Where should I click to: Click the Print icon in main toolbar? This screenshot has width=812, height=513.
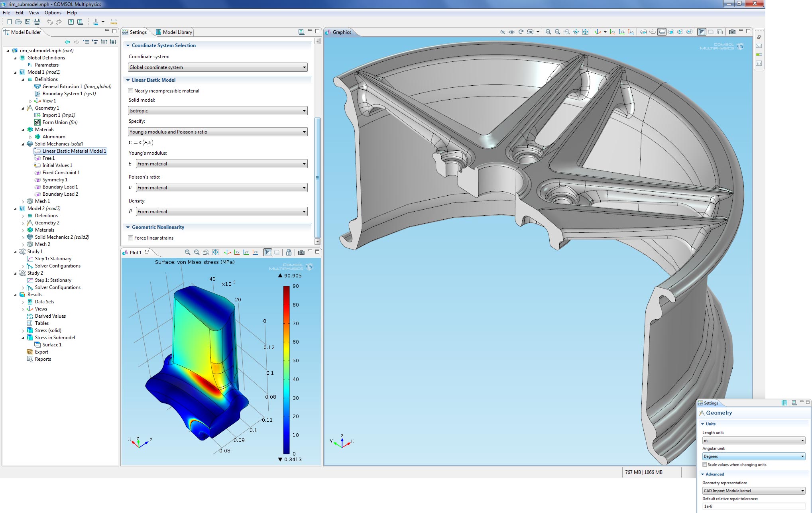[37, 22]
